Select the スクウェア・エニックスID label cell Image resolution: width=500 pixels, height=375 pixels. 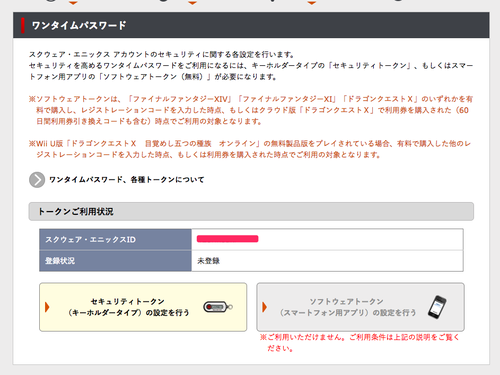(x=115, y=239)
